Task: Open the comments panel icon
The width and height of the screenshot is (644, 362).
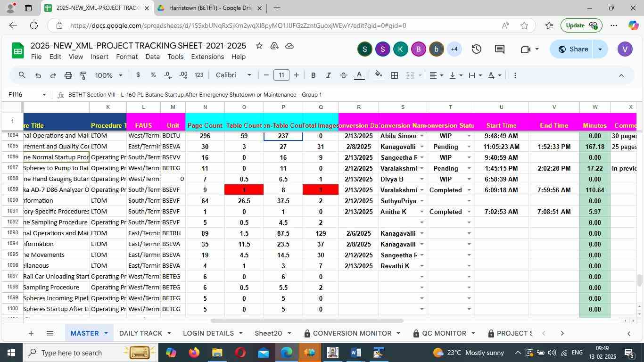Action: (500, 49)
